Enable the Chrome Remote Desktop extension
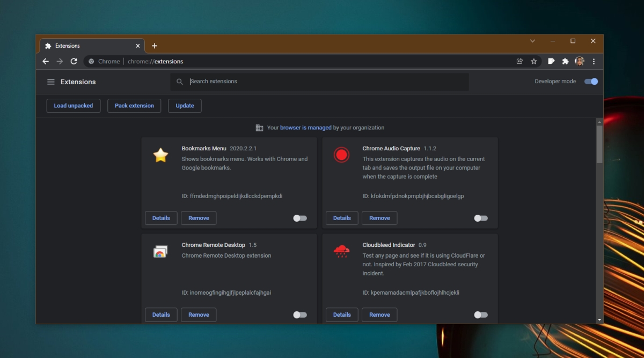Screen dimensions: 644x358 coord(300,315)
